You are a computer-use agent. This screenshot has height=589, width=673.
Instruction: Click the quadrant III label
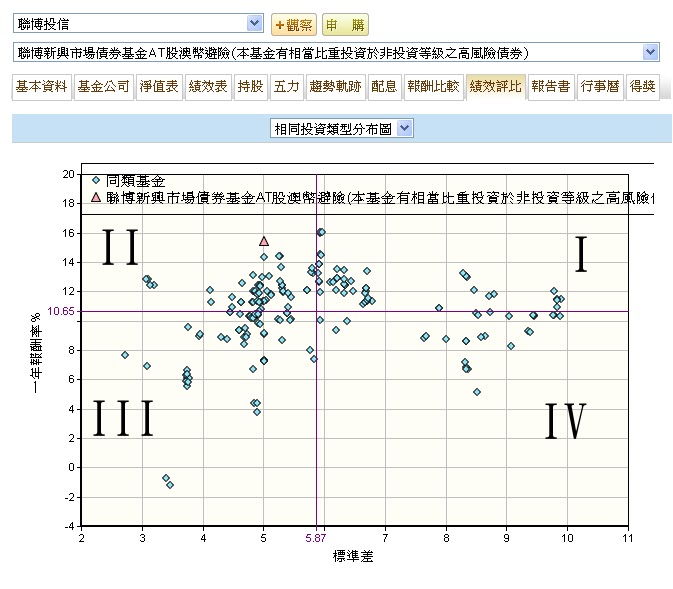(x=123, y=418)
